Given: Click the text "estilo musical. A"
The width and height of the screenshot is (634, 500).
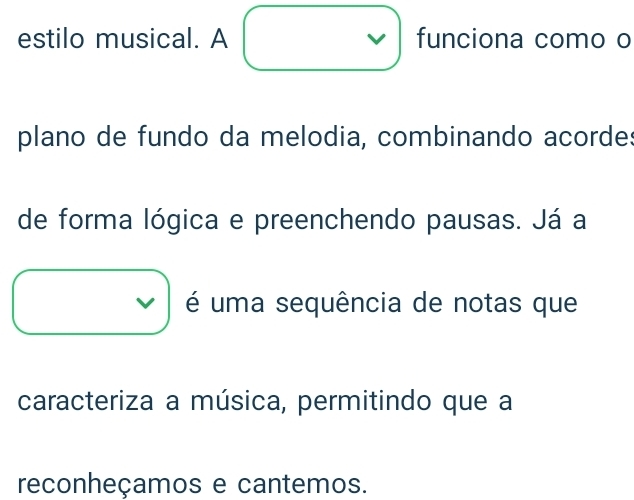Looking at the screenshot, I should tap(122, 40).
